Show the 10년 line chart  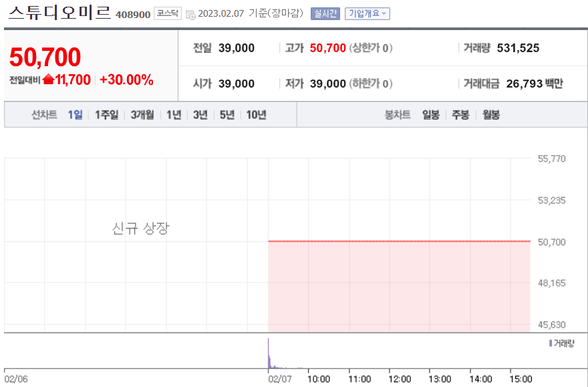click(256, 114)
